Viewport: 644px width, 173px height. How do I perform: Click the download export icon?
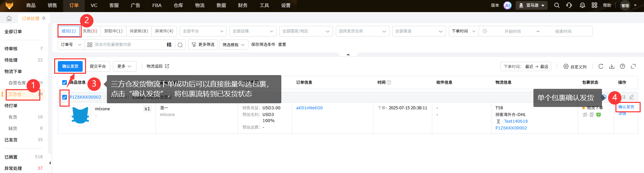612,66
